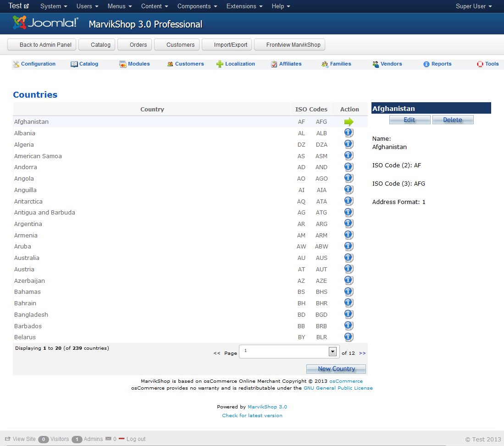This screenshot has height=446, width=504.
Task: Click the info icon for Angola
Action: click(349, 178)
